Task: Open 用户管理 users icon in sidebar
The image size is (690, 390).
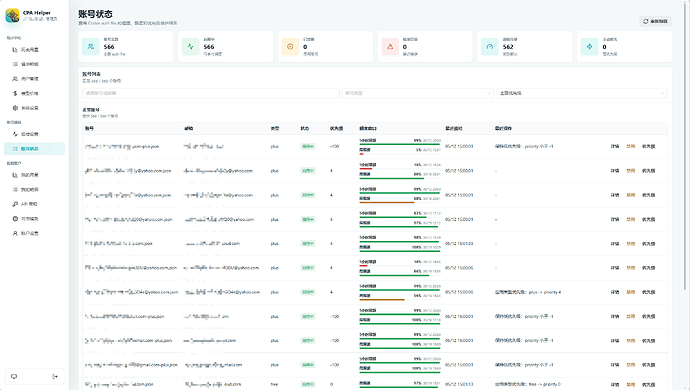Action: point(15,79)
